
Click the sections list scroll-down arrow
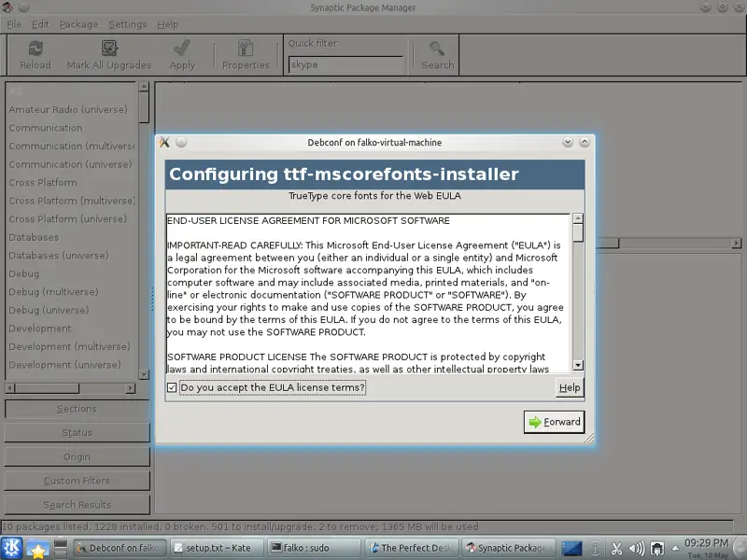(144, 375)
